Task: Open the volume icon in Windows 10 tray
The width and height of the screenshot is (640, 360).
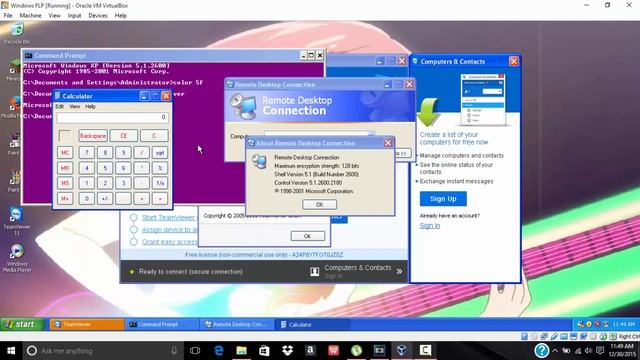Action: pyautogui.click(x=588, y=351)
